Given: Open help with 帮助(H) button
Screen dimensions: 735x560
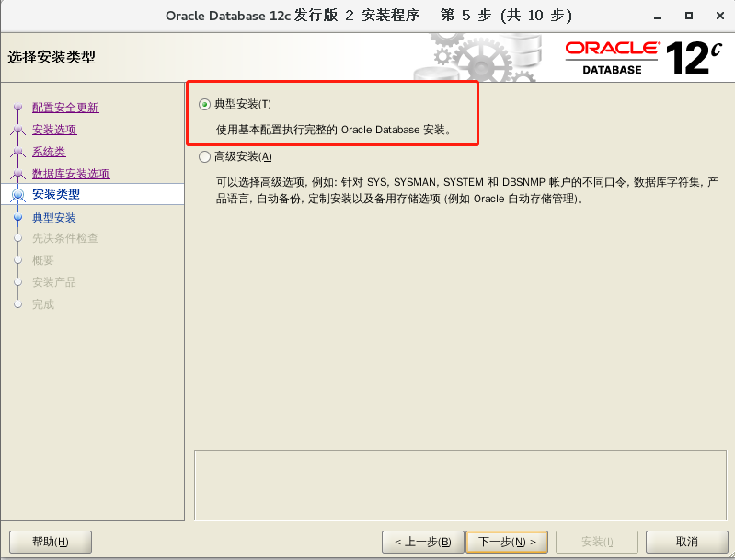Looking at the screenshot, I should (x=51, y=542).
